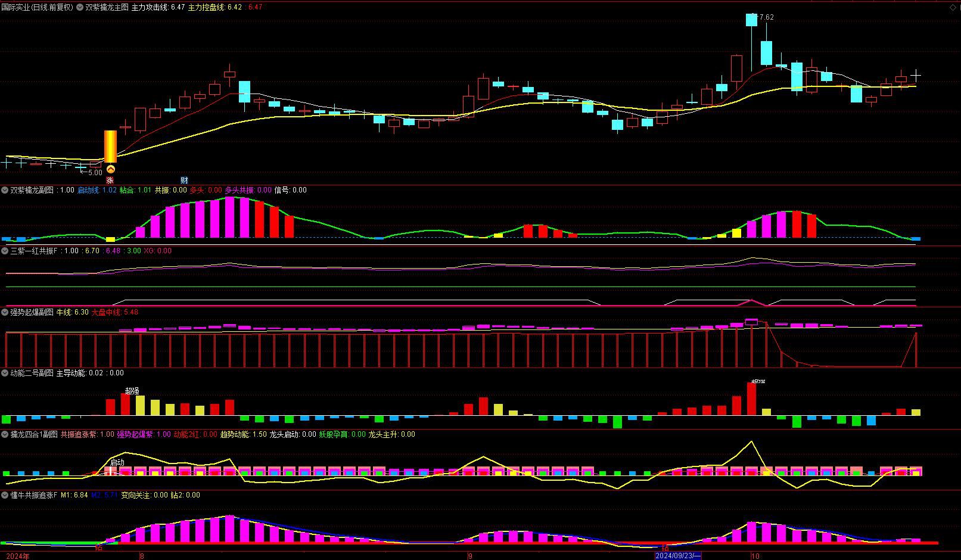Click the 信号: 0.00 label
Viewport: 961px width, 560px height.
290,190
